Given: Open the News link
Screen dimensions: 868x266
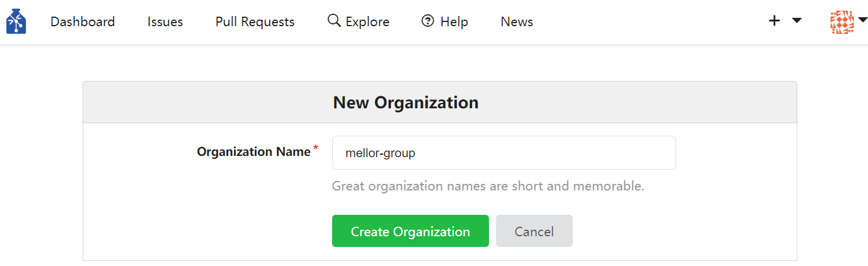Looking at the screenshot, I should [x=517, y=21].
